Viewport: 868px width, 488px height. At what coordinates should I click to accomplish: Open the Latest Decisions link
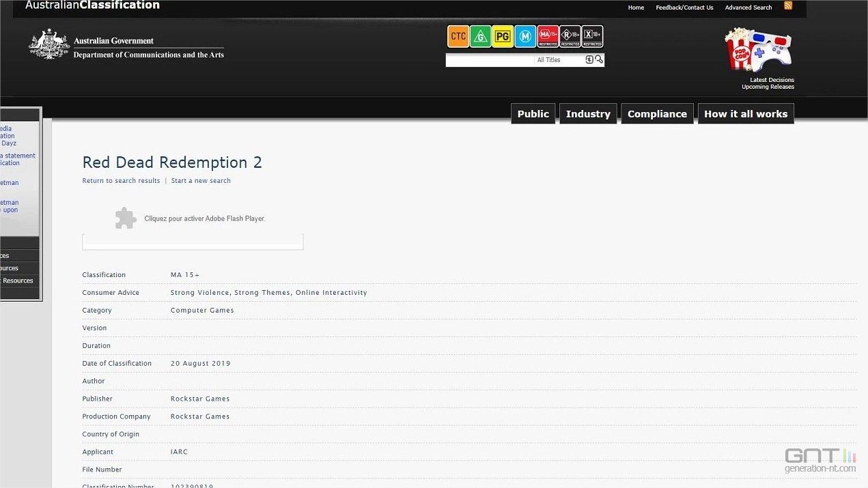click(x=772, y=80)
